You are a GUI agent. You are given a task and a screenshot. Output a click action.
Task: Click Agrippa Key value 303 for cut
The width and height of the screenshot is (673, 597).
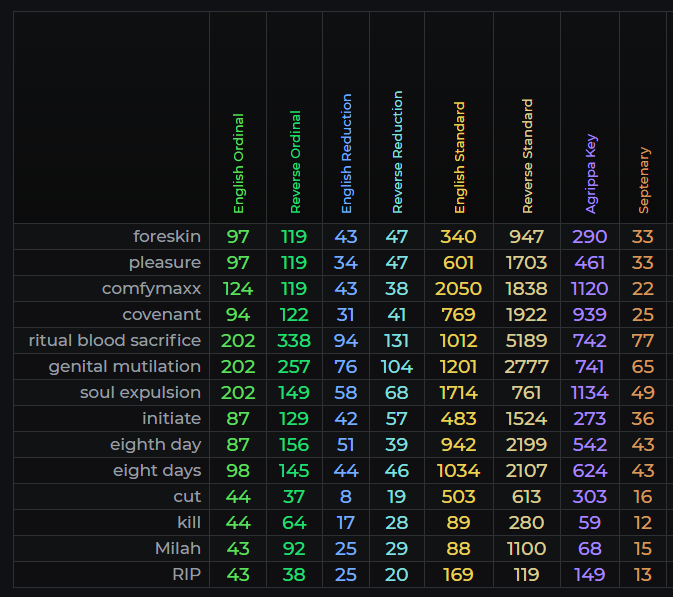point(590,497)
